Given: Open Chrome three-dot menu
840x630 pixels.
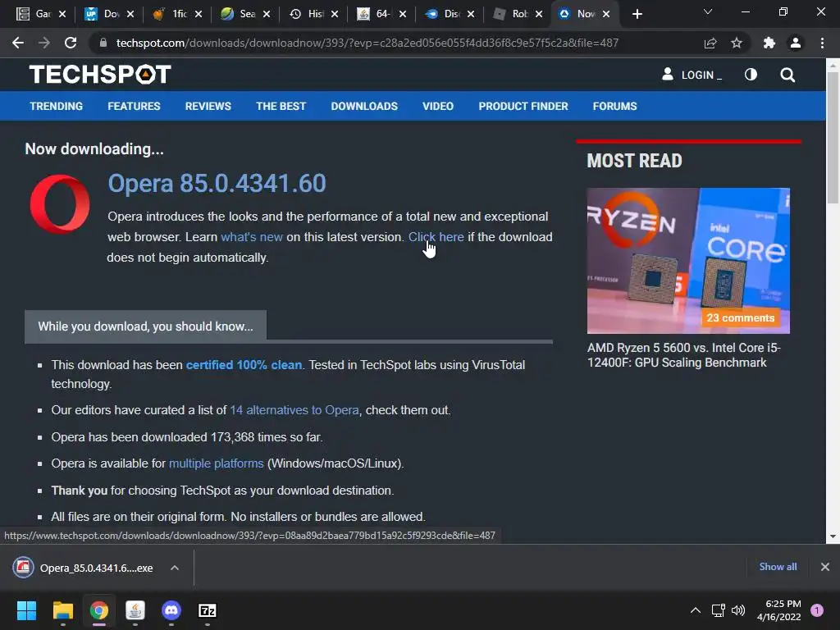Looking at the screenshot, I should click(822, 43).
